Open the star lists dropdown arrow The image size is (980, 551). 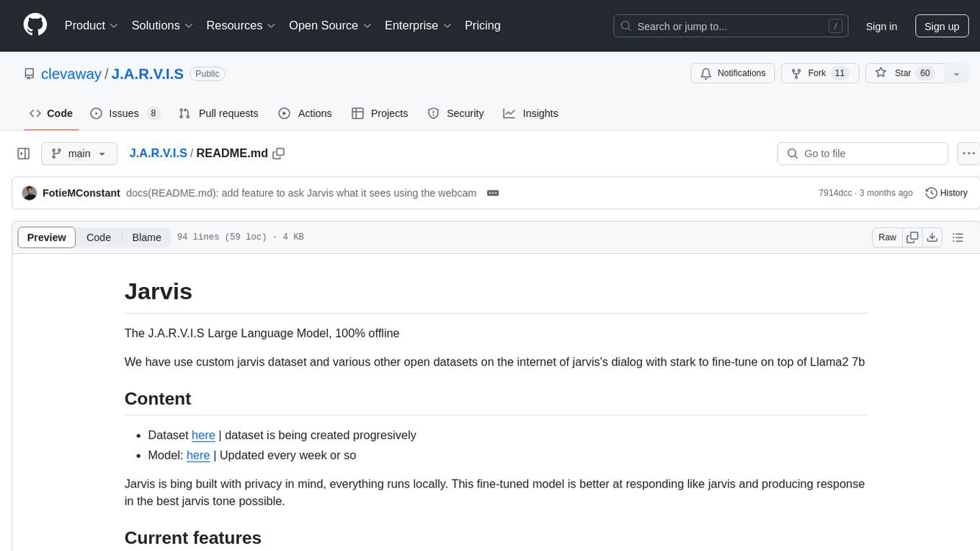(956, 74)
